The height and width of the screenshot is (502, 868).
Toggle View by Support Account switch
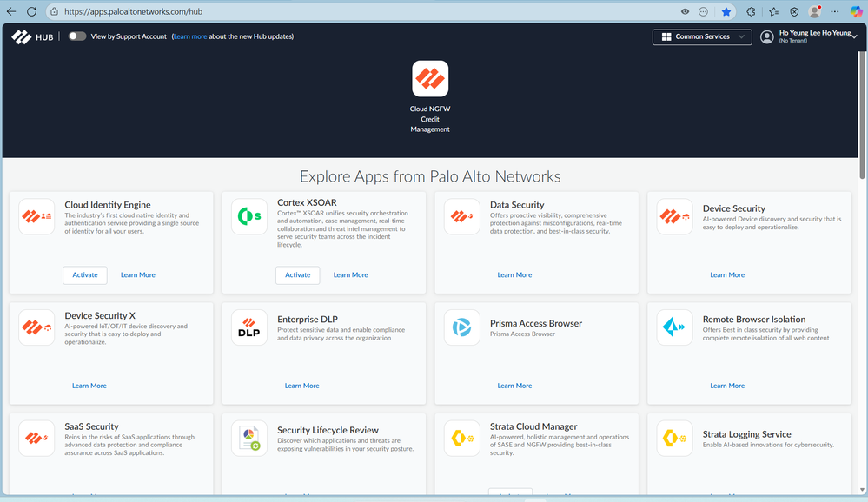77,36
